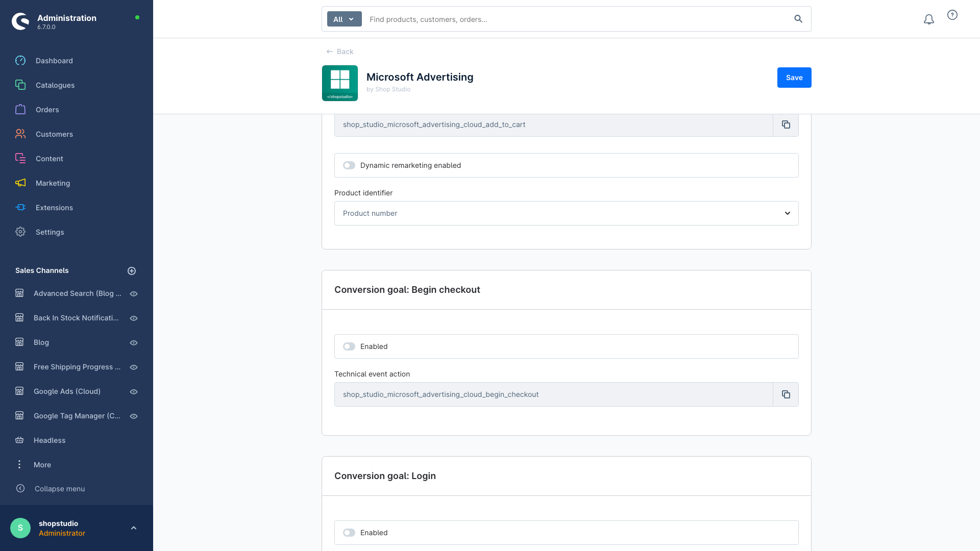
Task: Click Conversion goal: Login heading
Action: coord(385,476)
